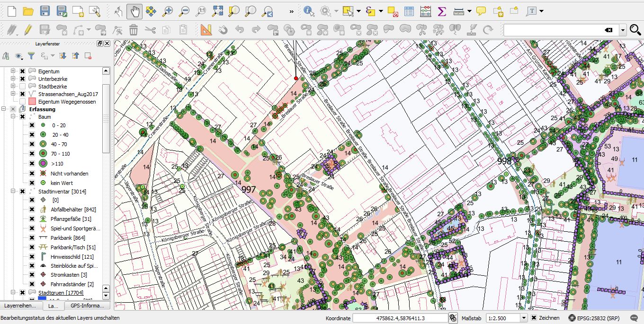Enable the Stadtbezirke layer checkbox
Image resolution: width=644 pixels, height=324 pixels.
[x=22, y=87]
